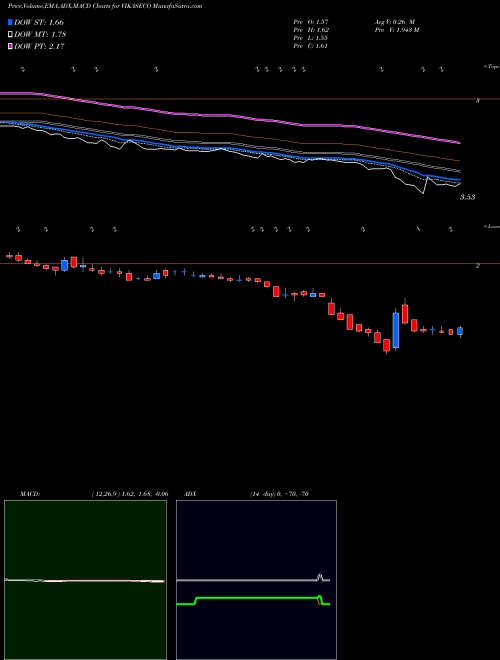Click the 'Pre O: 1.57' open value
Viewport: 500px width, 660px height.
(x=311, y=21)
